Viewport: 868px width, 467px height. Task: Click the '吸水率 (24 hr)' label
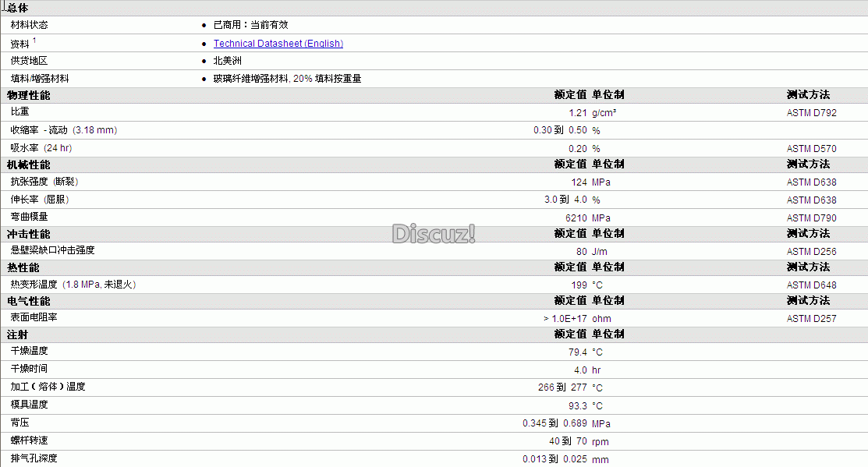coord(41,147)
